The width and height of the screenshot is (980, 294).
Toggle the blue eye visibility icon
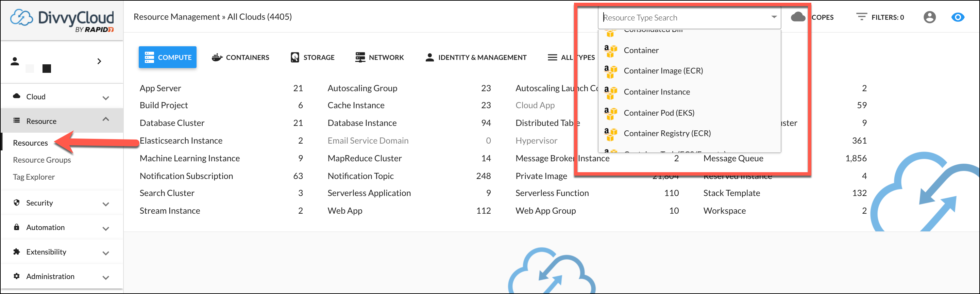click(x=958, y=17)
